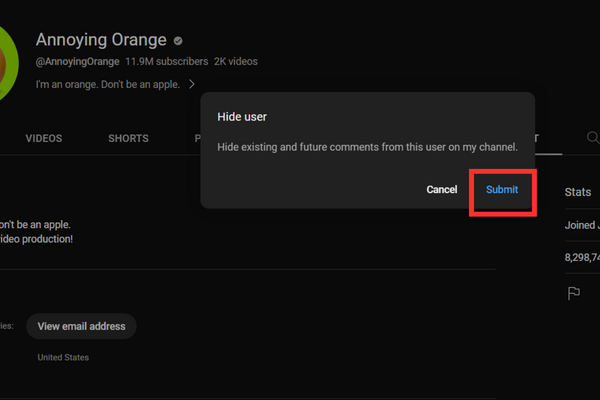Click "I'm an orange. Don't be an apple." tagline
This screenshot has height=400, width=600.
[108, 84]
